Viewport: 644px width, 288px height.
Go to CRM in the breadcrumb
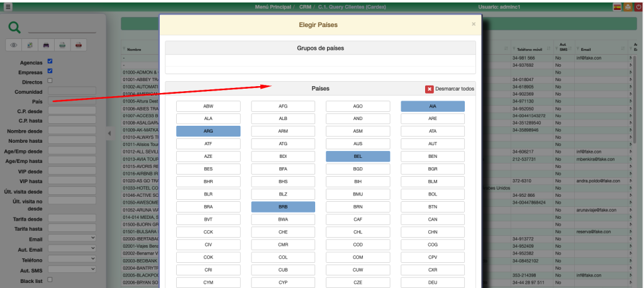pyautogui.click(x=306, y=6)
